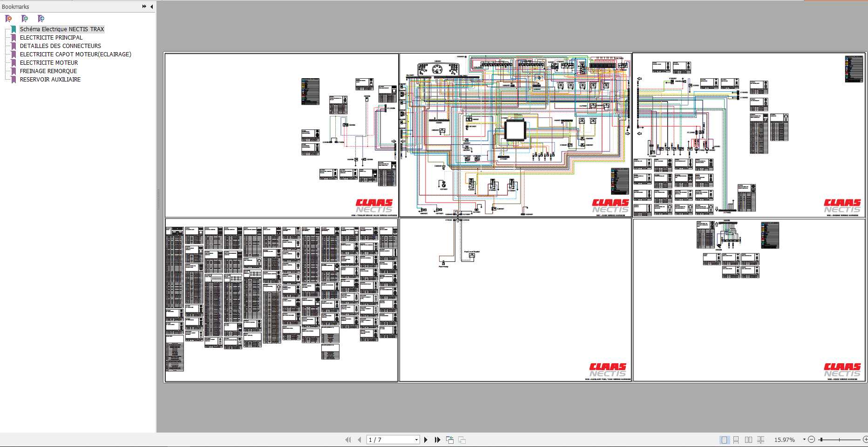Image resolution: width=868 pixels, height=447 pixels.
Task: Switch to facing pages view mode
Action: (x=748, y=440)
